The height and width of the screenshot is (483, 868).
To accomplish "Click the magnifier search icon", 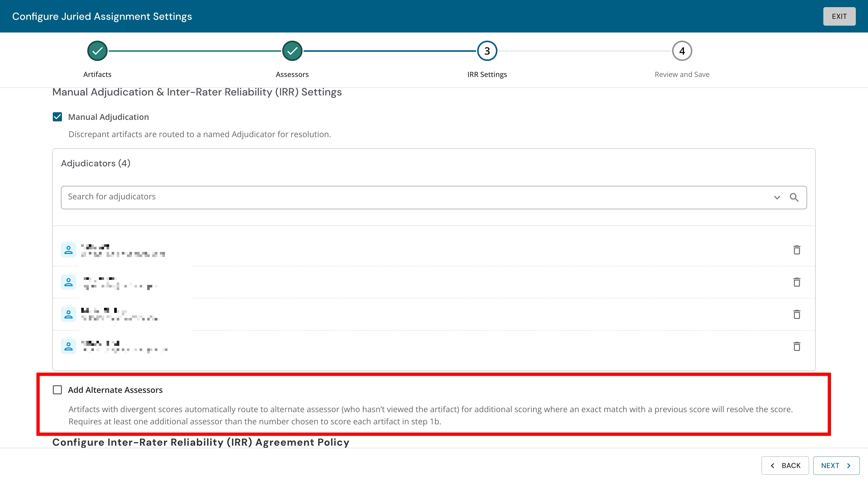I will click(794, 197).
